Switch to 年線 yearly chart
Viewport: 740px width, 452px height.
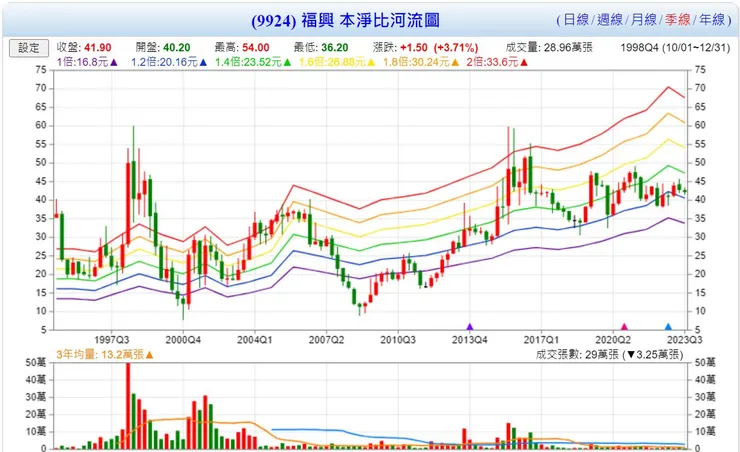[712, 20]
